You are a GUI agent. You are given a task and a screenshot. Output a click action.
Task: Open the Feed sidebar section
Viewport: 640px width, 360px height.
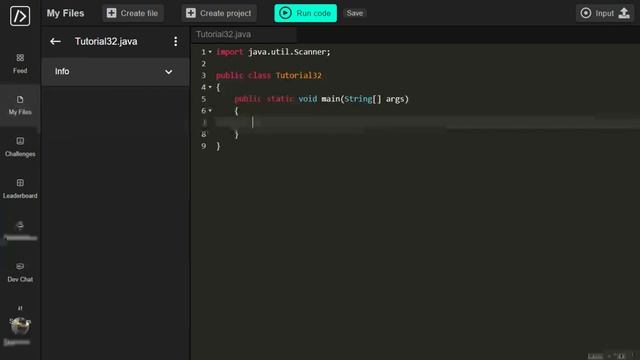click(x=20, y=63)
